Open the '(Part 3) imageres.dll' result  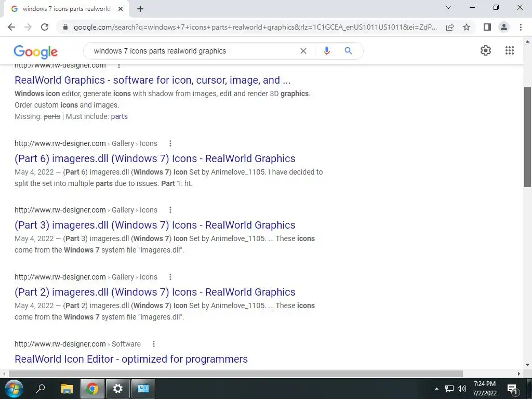pos(155,225)
